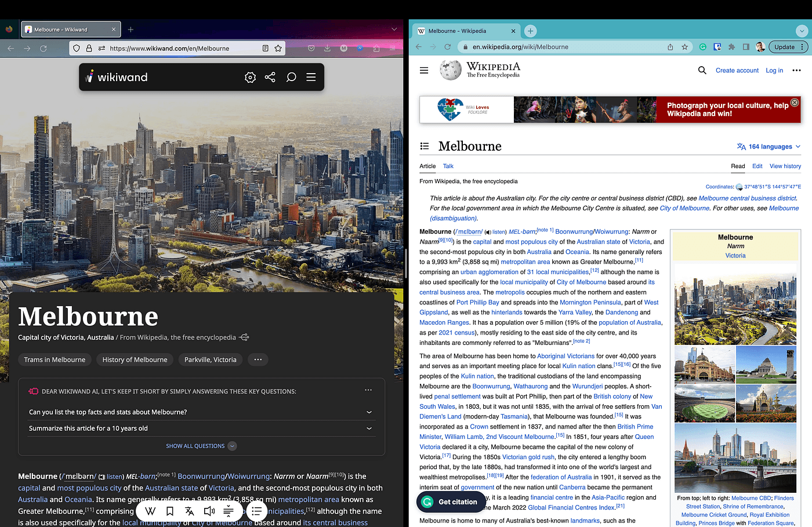Click the wikiwand logo in header
Screen dimensions: 812x527
[x=117, y=77]
